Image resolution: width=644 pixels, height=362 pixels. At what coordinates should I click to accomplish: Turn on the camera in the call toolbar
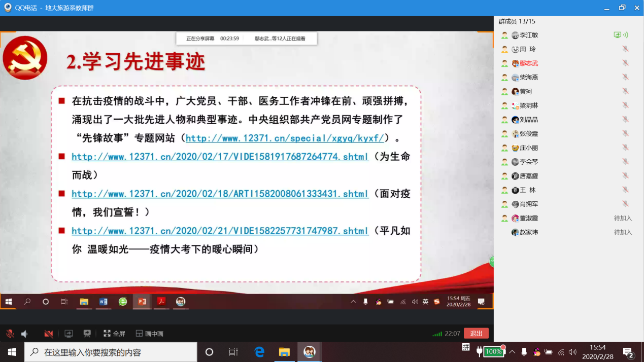pyautogui.click(x=49, y=334)
